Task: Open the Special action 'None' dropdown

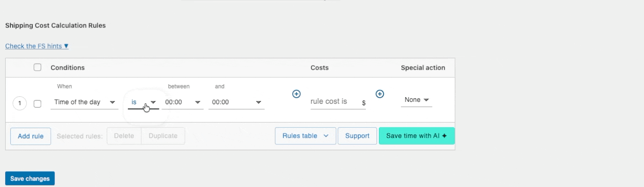Action: tap(416, 100)
